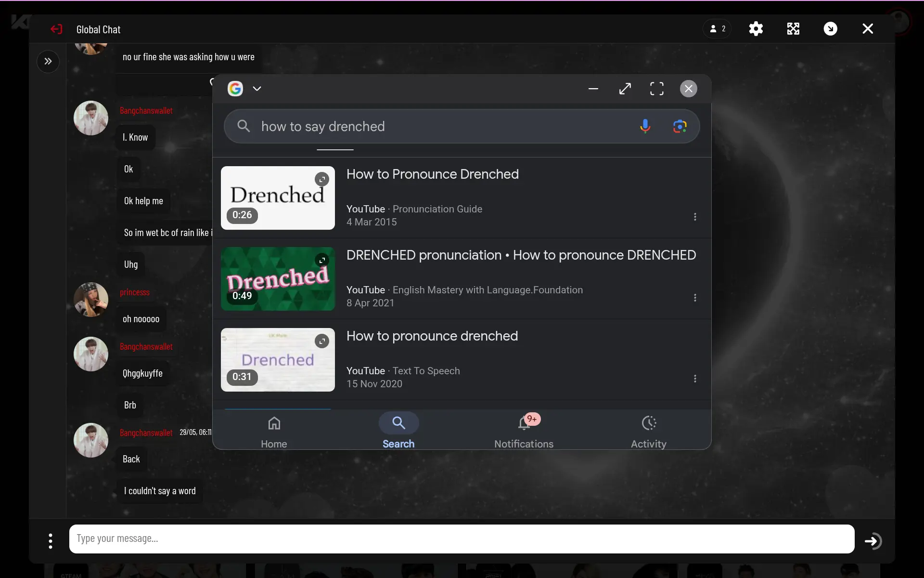Click the princesss username
924x578 pixels.
click(135, 292)
